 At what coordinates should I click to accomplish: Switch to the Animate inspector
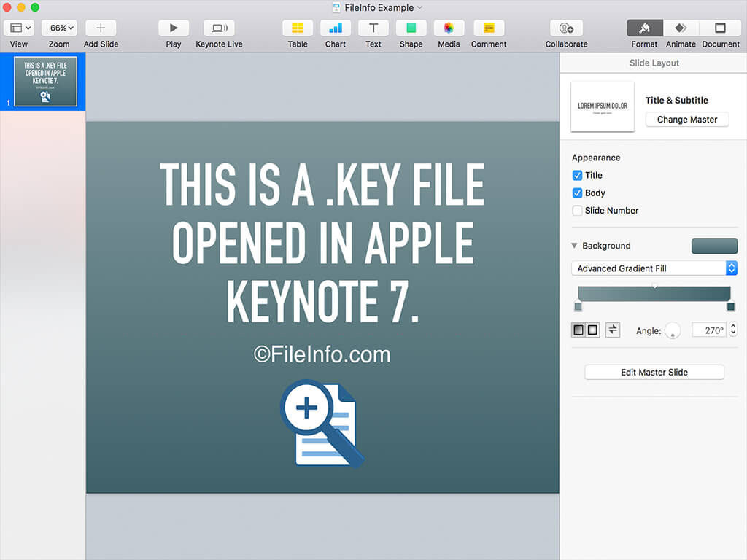tap(681, 28)
